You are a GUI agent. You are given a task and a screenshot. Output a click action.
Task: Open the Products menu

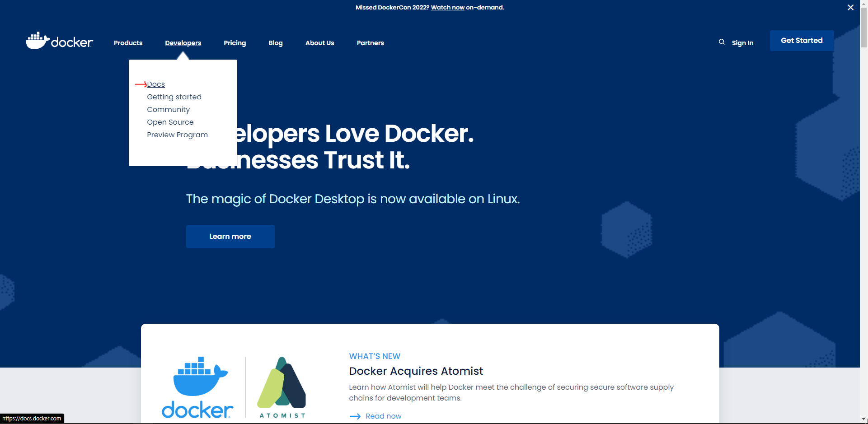(x=128, y=43)
